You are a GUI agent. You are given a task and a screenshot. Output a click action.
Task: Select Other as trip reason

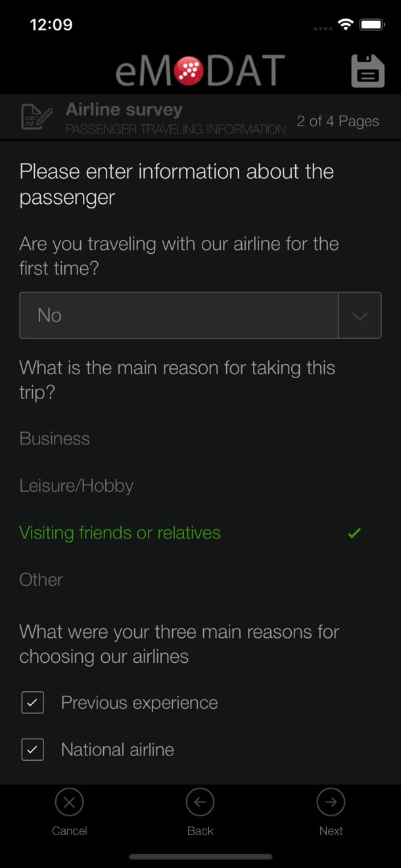click(41, 579)
